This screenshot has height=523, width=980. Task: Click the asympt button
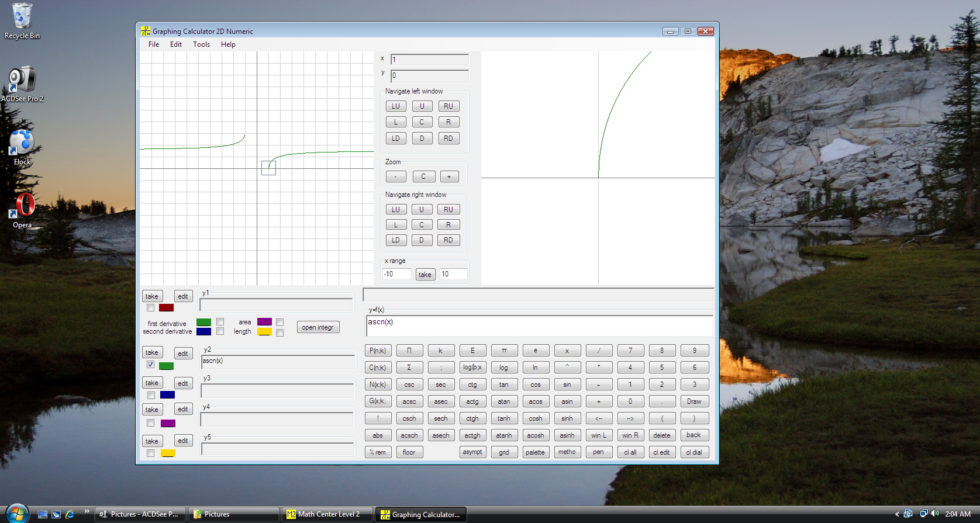pos(472,452)
